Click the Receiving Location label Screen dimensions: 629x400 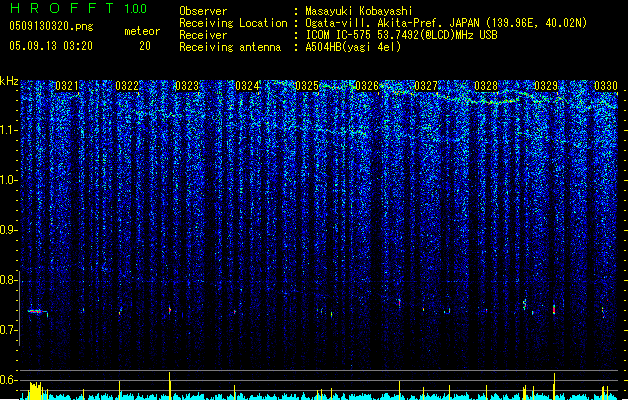tap(233, 23)
